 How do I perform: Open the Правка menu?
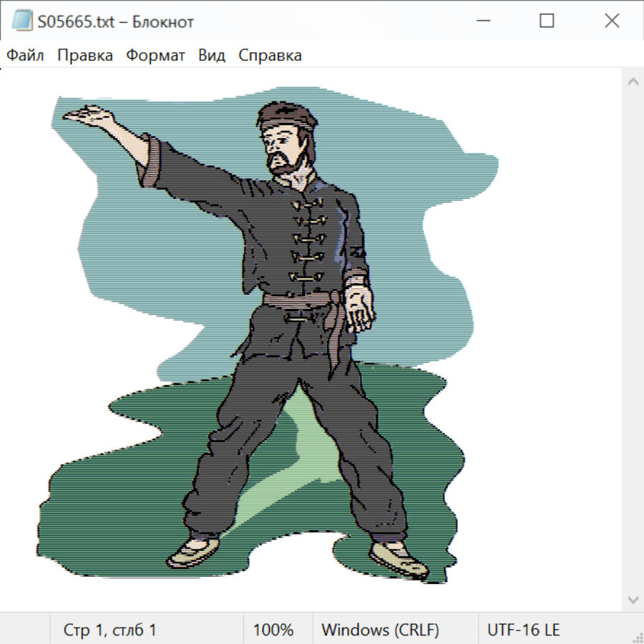(x=85, y=56)
